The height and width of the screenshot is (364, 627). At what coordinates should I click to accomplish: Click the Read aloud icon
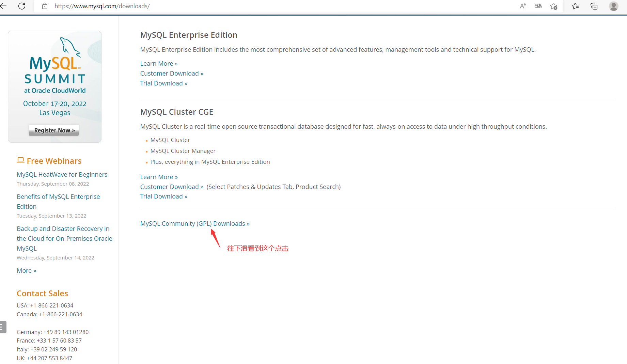tap(523, 6)
